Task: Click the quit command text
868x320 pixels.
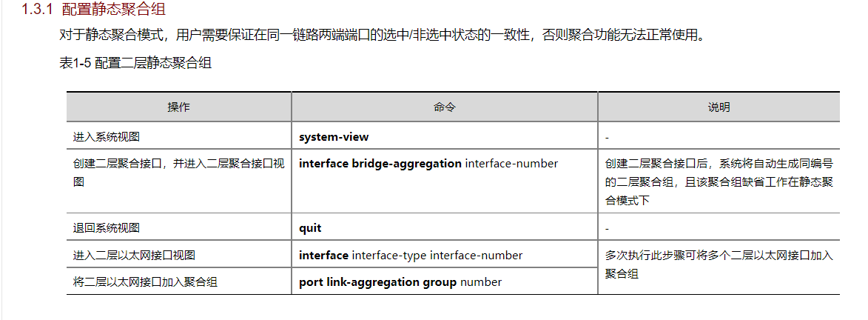Action: pos(310,228)
